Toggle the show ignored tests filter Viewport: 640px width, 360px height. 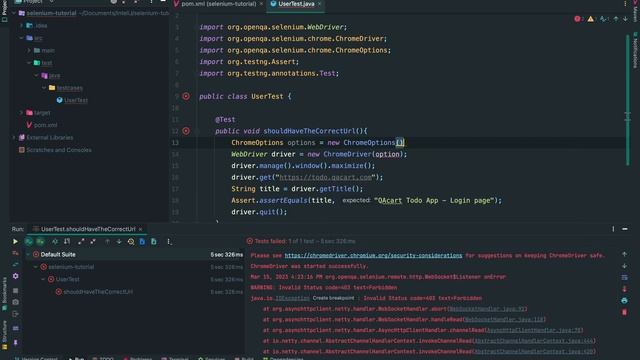pos(40,242)
